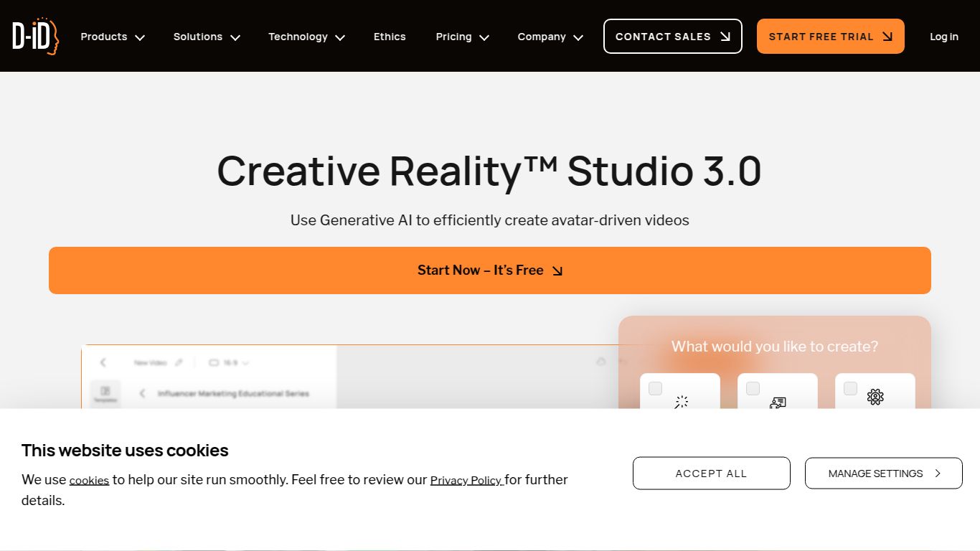Click the Influencer Marketing Educational Series breadcrumb
The image size is (980, 551).
coord(234,394)
